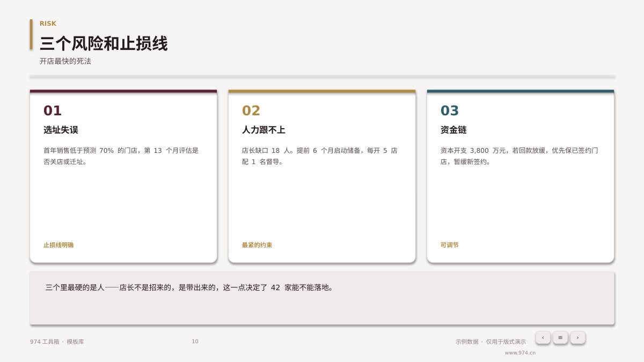This screenshot has width=644, height=362.
Task: Advance with the next slide arrow
Action: [577, 337]
